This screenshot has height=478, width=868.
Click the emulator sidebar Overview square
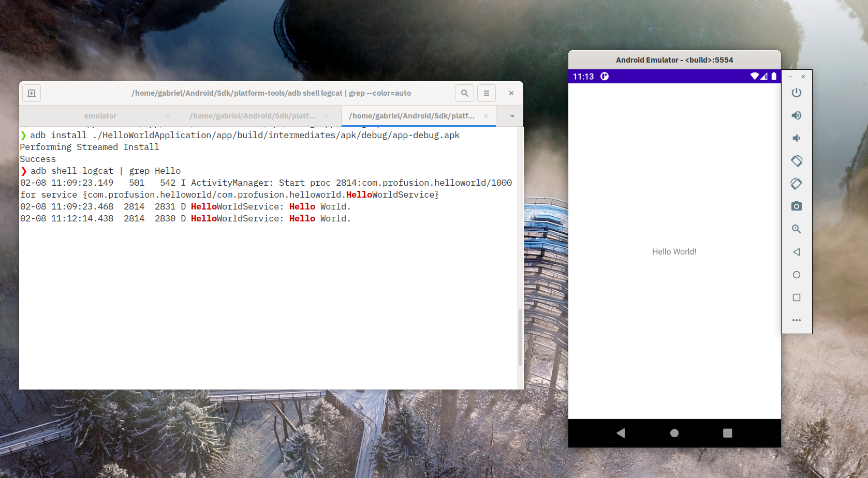(797, 297)
